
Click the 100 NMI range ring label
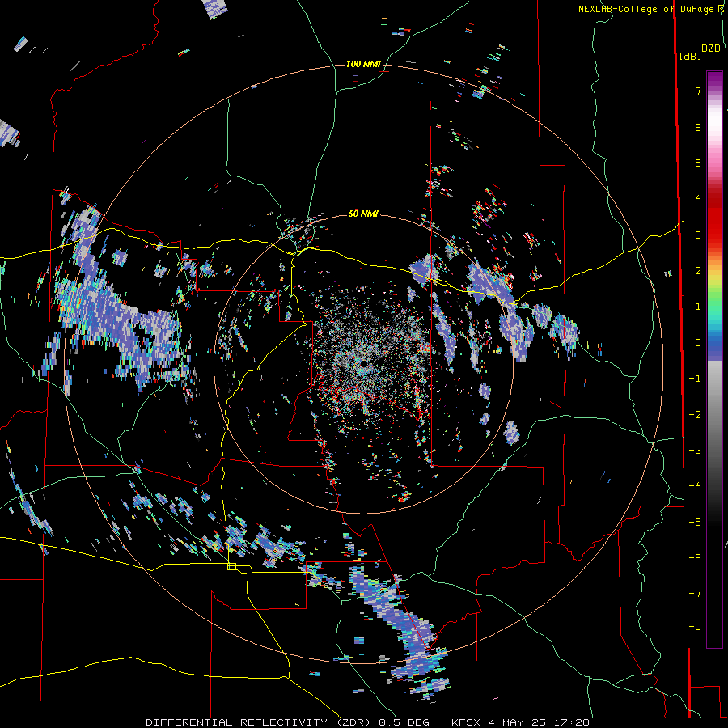[363, 64]
